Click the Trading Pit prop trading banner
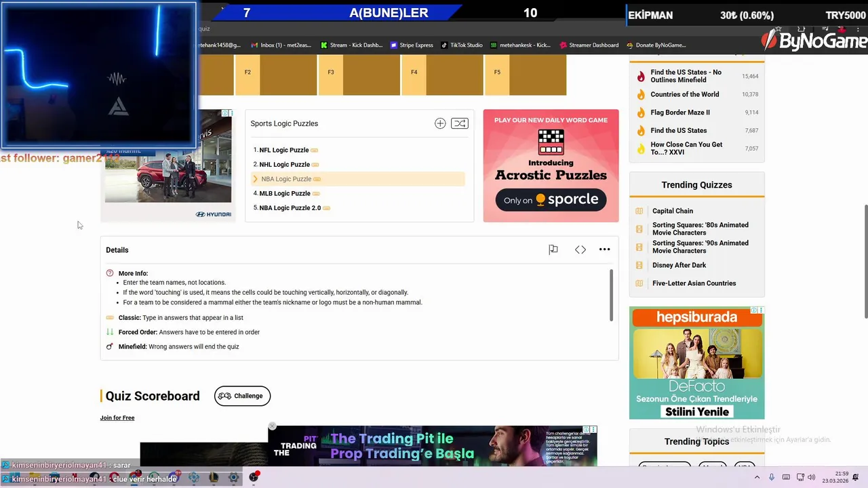Image resolution: width=868 pixels, height=488 pixels. click(x=433, y=446)
